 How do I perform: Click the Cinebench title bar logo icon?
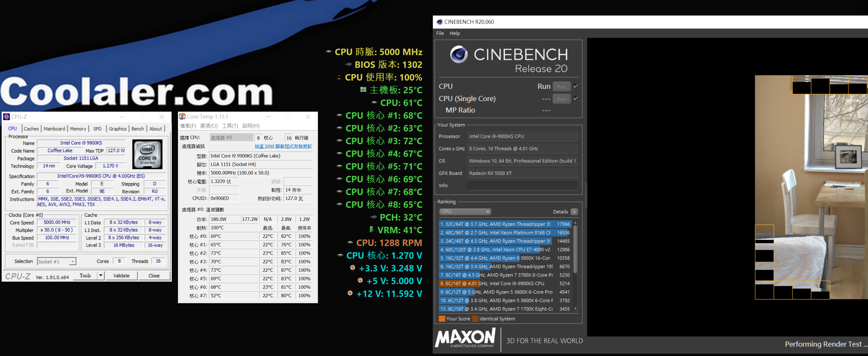439,22
